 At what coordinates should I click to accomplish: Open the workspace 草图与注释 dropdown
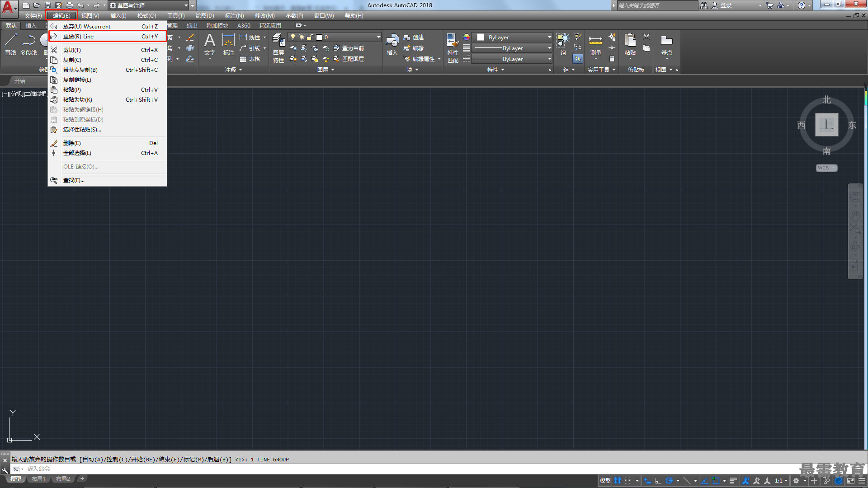point(149,5)
